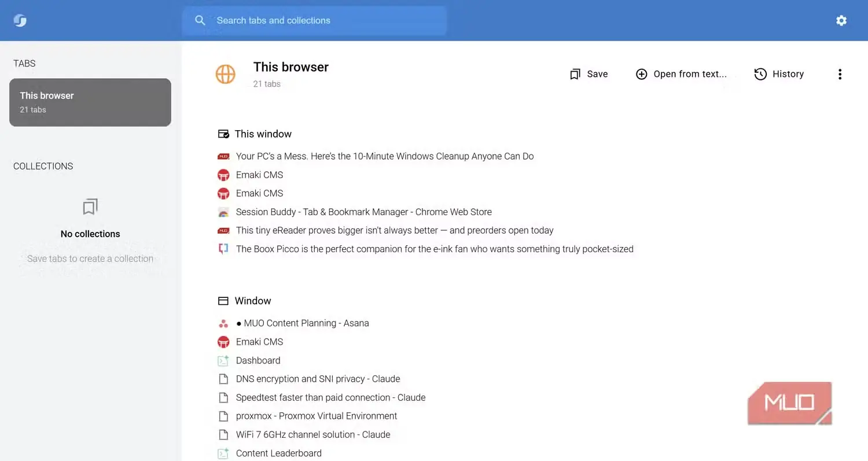This screenshot has height=461, width=868.
Task: Click the page icon for DNS encryption tab
Action: pyautogui.click(x=223, y=379)
